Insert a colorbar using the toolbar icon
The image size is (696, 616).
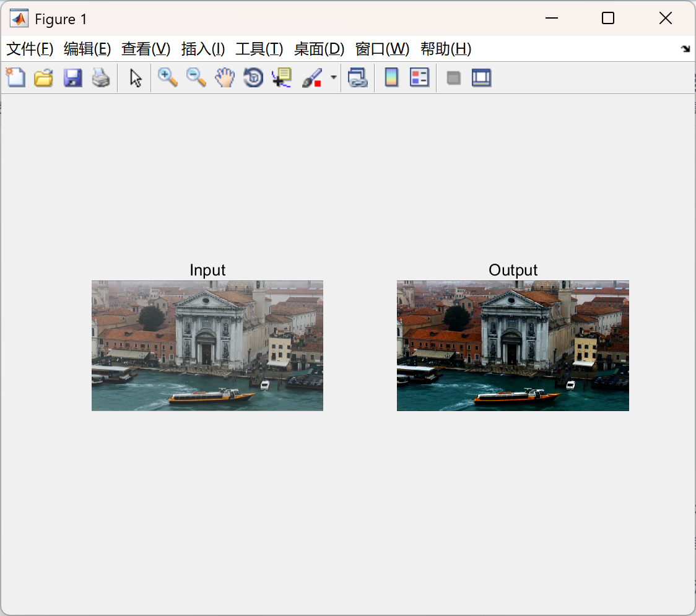[391, 77]
